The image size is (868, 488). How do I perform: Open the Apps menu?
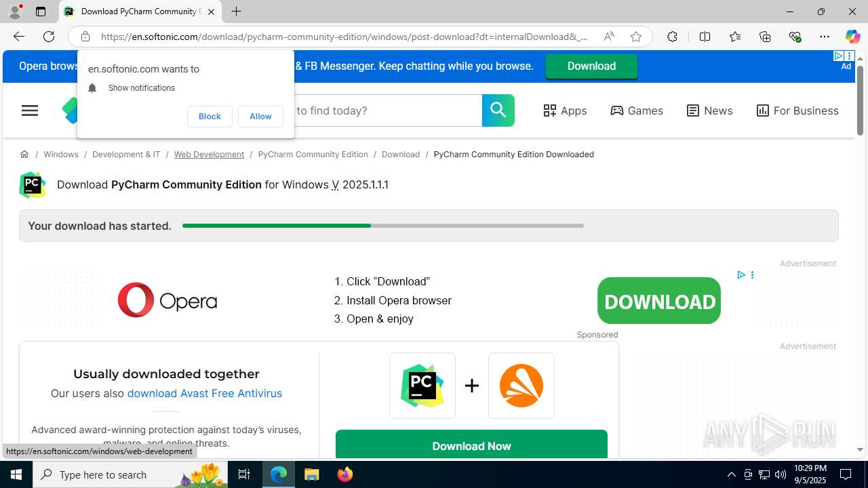(565, 110)
